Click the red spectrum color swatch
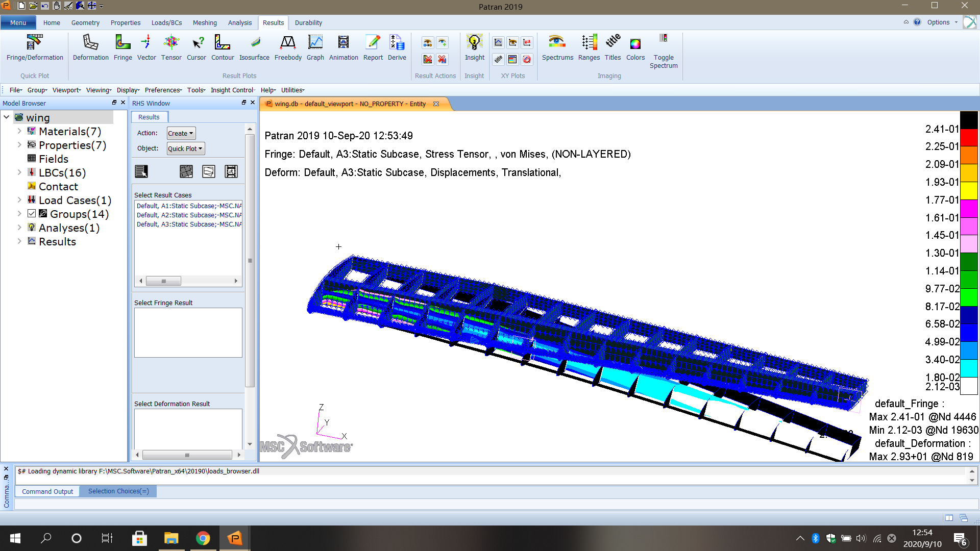Image resolution: width=980 pixels, height=551 pixels. 969,137
